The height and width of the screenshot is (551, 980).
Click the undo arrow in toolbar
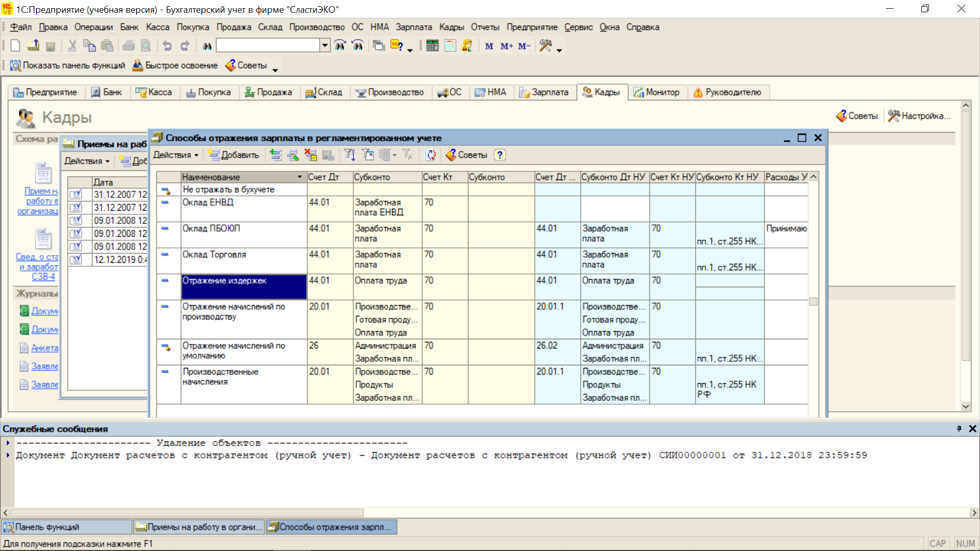pos(167,46)
